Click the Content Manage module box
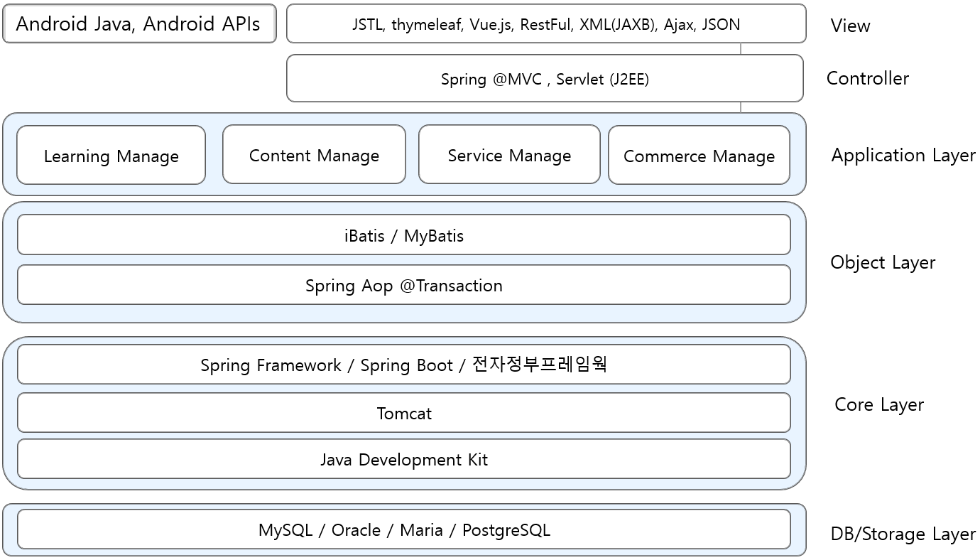This screenshot has height=560, width=980. click(314, 155)
